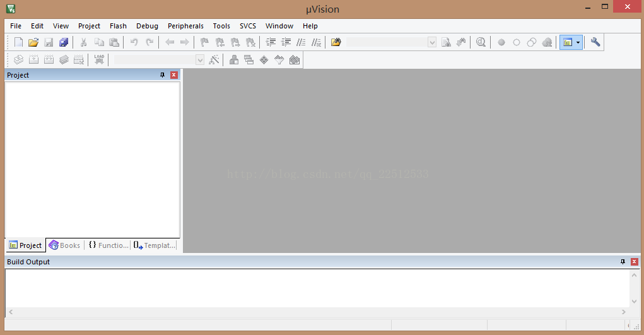Viewport: 644px width, 335px height.
Task: Enable/disable breakpoint hollow circle icon
Action: tap(516, 42)
